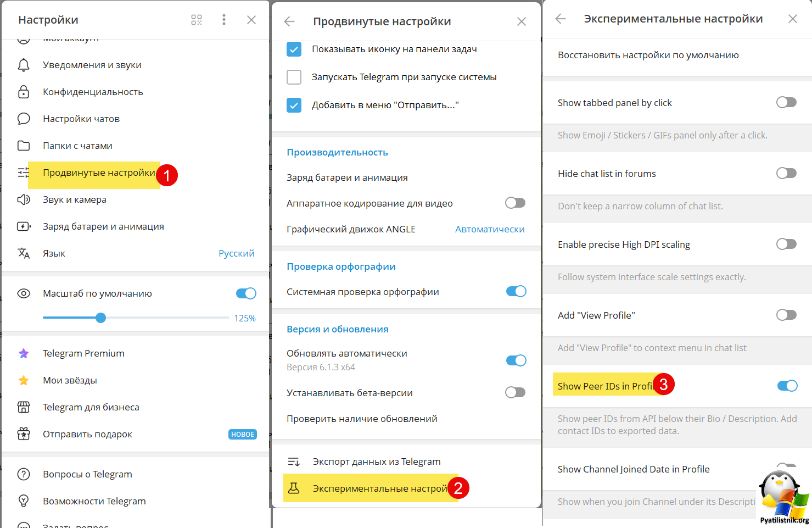Uncheck show taskbar icon checkbox
Screen dimensions: 812x528
(x=294, y=49)
